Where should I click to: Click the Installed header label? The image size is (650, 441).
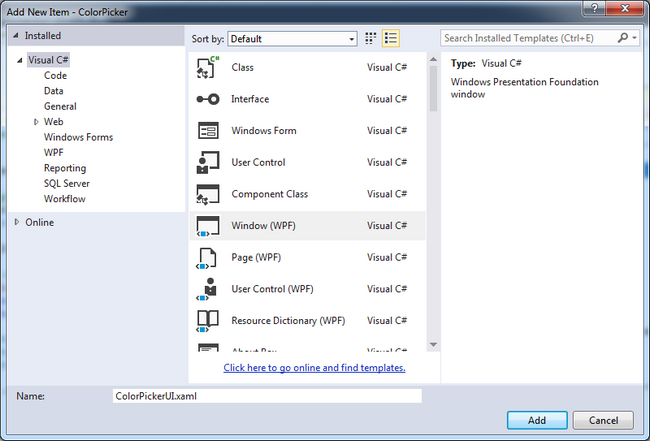(x=43, y=36)
